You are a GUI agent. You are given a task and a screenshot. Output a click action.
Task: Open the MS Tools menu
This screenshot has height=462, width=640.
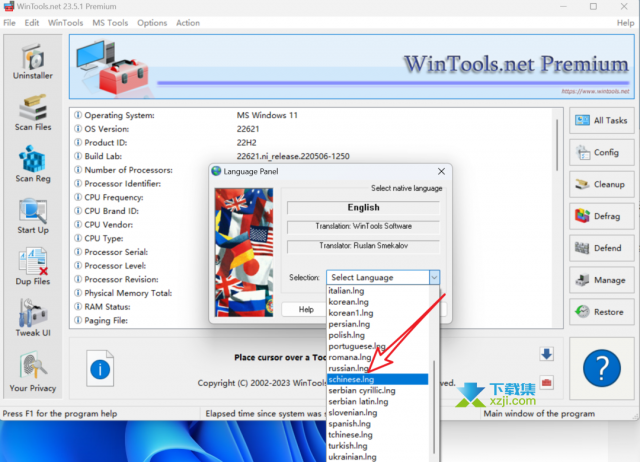click(110, 23)
